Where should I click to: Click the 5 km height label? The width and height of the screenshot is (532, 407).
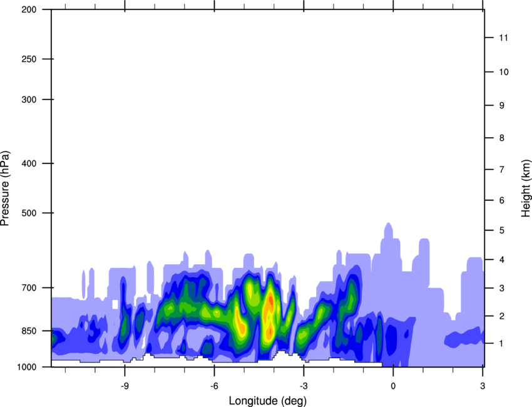pyautogui.click(x=502, y=230)
